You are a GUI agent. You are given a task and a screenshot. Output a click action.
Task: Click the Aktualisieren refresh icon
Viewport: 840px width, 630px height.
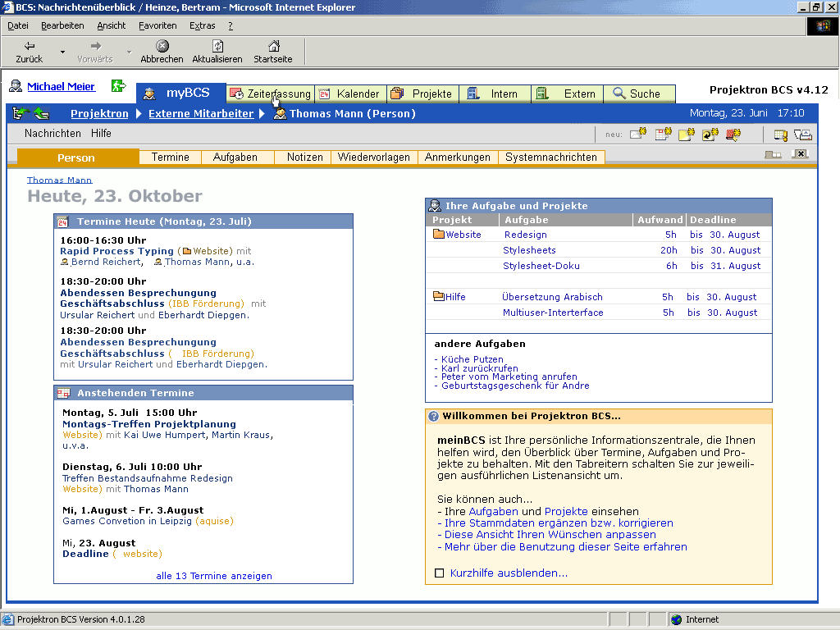218,46
